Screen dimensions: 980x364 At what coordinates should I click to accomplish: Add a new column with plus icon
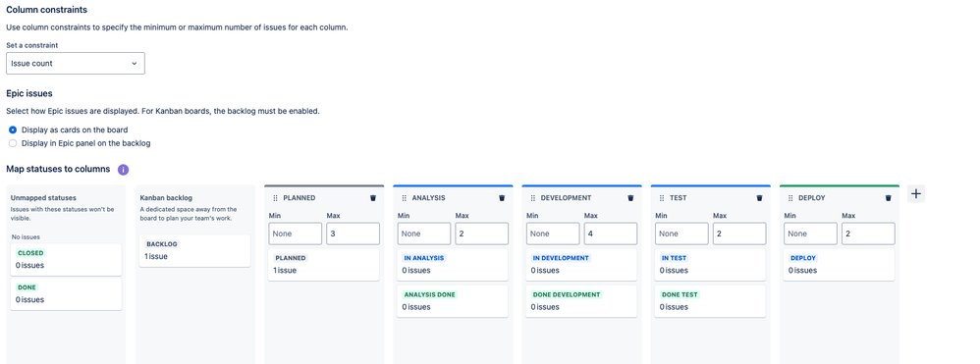(915, 194)
